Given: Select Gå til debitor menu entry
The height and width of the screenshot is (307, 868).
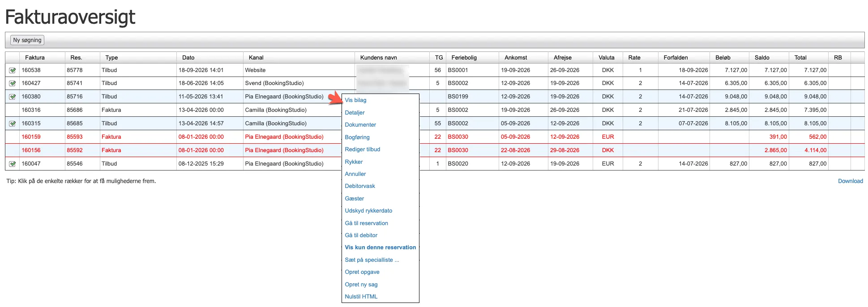Looking at the screenshot, I should [x=361, y=235].
